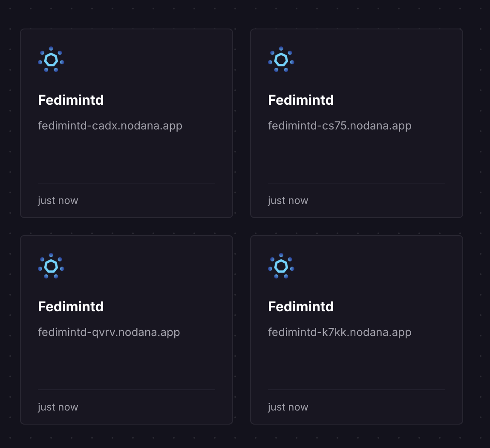The image size is (490, 448).
Task: Open the fedimintd-k7kk.nodana.app link
Action: (x=340, y=333)
